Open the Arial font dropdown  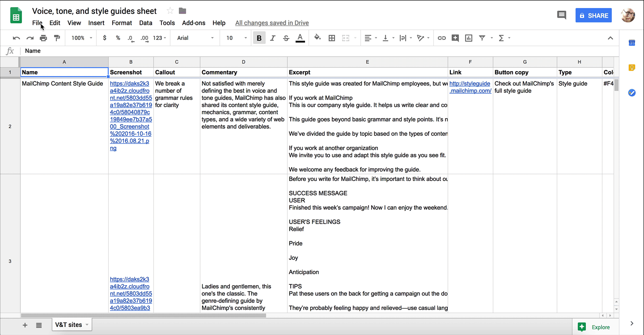point(195,38)
